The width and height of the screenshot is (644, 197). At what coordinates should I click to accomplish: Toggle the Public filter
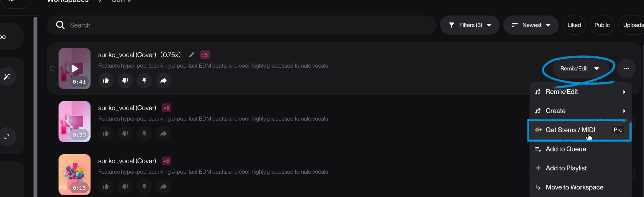pos(602,25)
